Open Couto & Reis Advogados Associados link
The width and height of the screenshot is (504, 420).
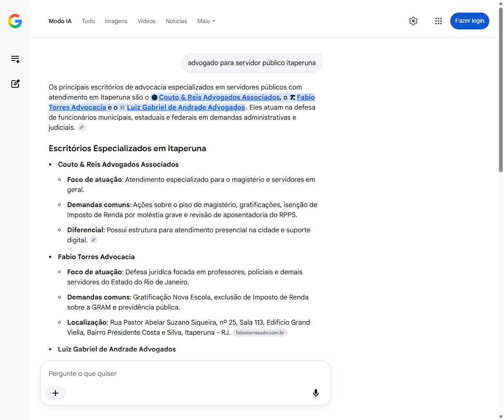[219, 97]
